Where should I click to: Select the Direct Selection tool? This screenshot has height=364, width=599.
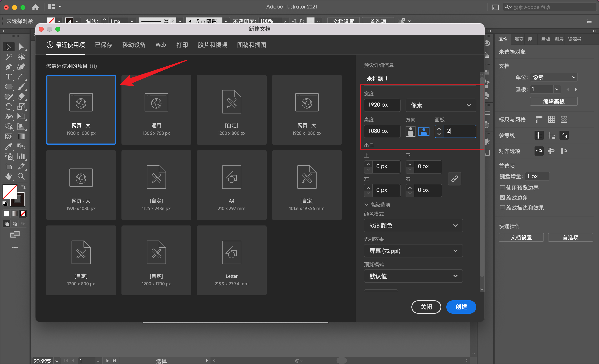(21, 46)
